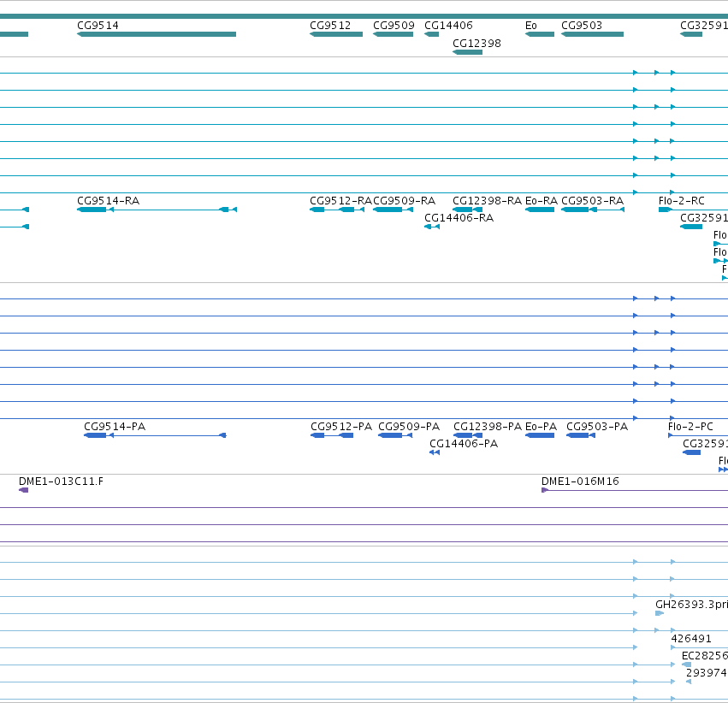Screen dimensions: 728x703
Task: Select the CG9514-RA transcript label
Action: [x=108, y=201]
